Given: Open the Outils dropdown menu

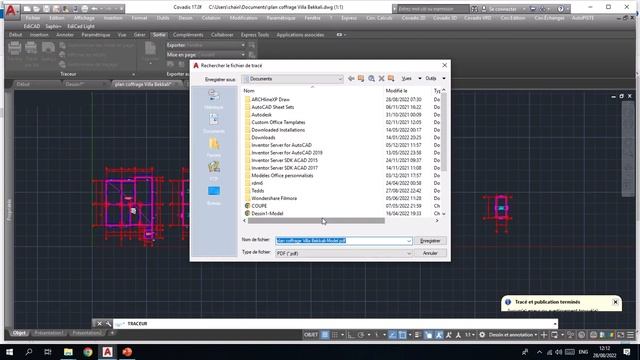Looking at the screenshot, I should (435, 78).
